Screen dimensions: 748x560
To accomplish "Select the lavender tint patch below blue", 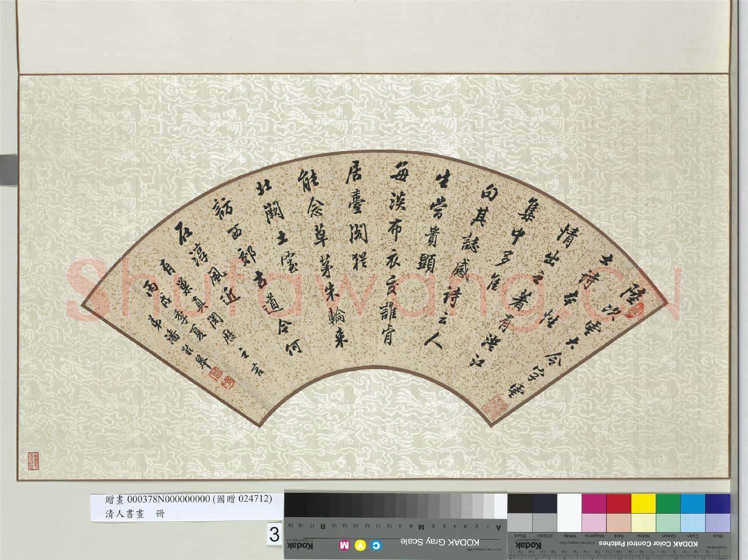I will (x=718, y=522).
